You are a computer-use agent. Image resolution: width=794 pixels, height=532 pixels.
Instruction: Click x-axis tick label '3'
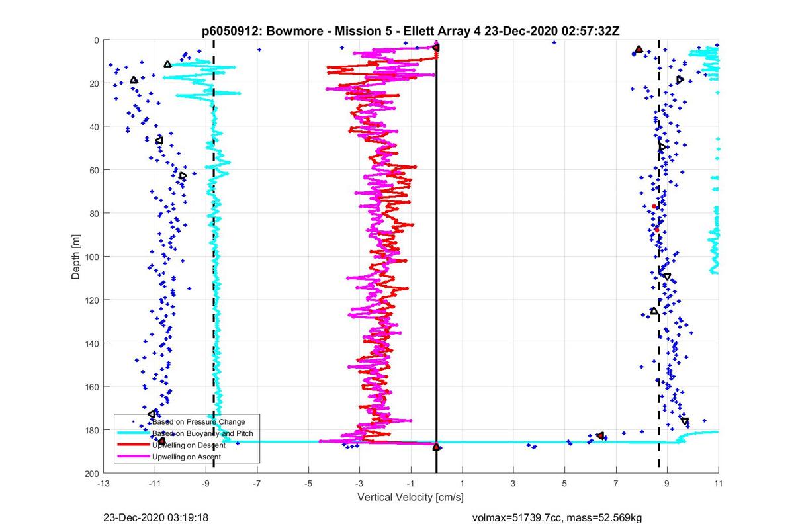click(x=513, y=484)
